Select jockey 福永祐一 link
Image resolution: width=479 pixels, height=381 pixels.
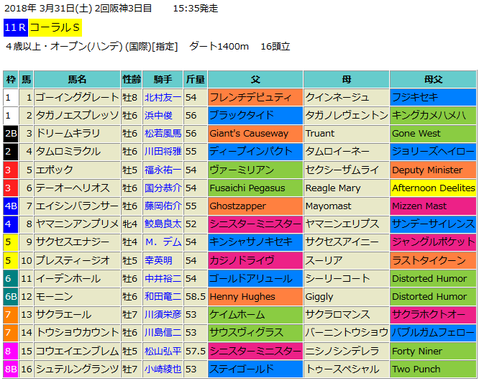[163, 170]
